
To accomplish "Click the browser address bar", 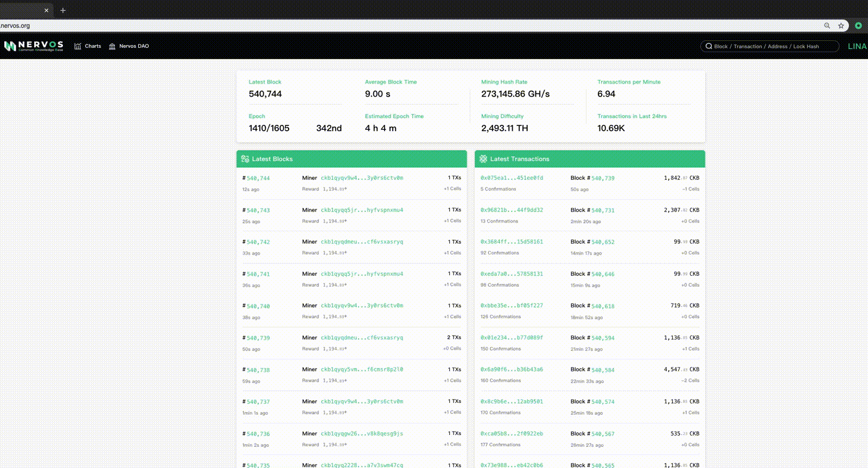I will 412,26.
